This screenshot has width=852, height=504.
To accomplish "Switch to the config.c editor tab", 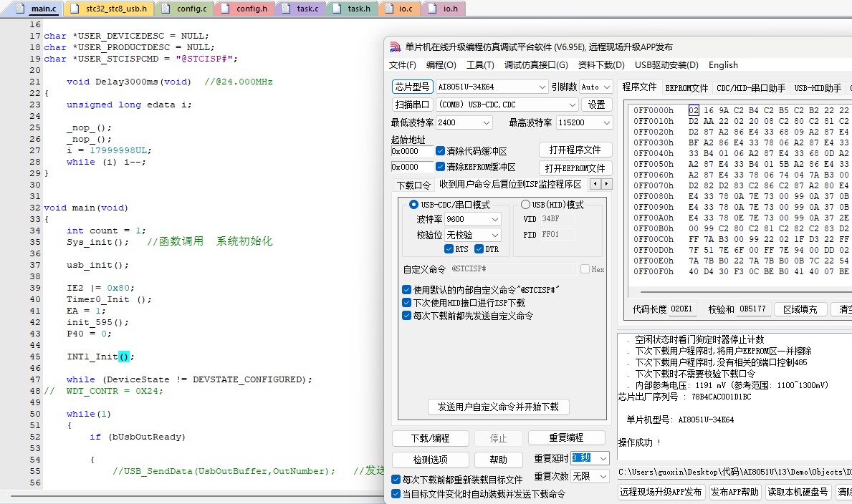I will click(x=185, y=8).
